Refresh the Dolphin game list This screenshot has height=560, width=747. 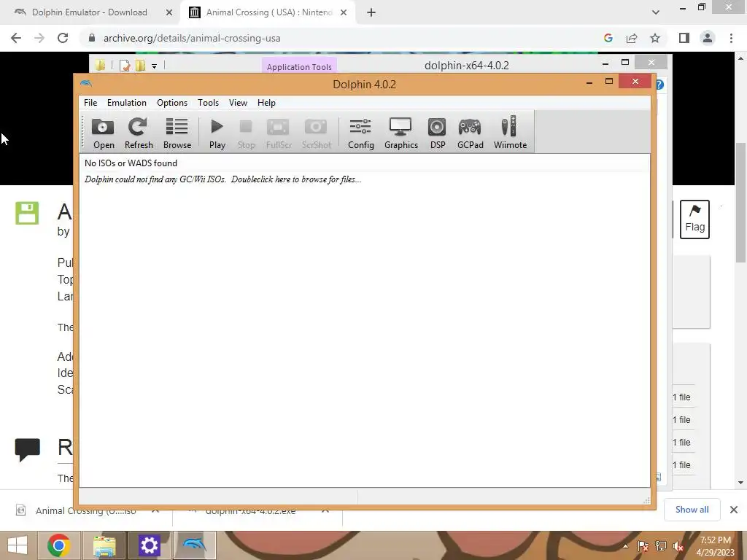(x=139, y=133)
